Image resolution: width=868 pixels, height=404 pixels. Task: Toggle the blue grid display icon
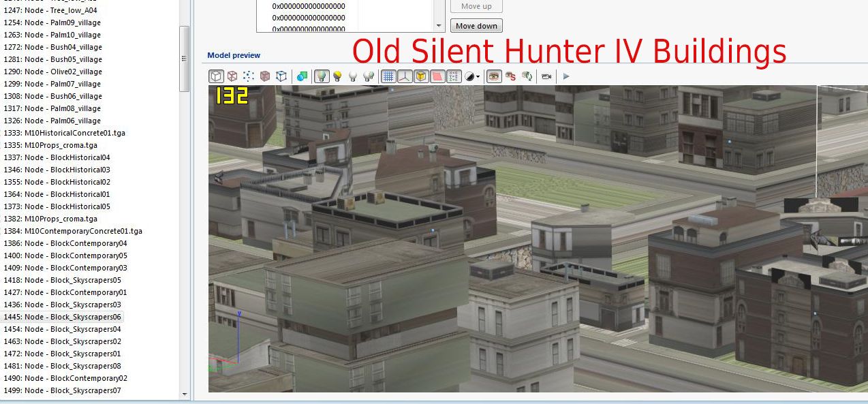pos(388,76)
